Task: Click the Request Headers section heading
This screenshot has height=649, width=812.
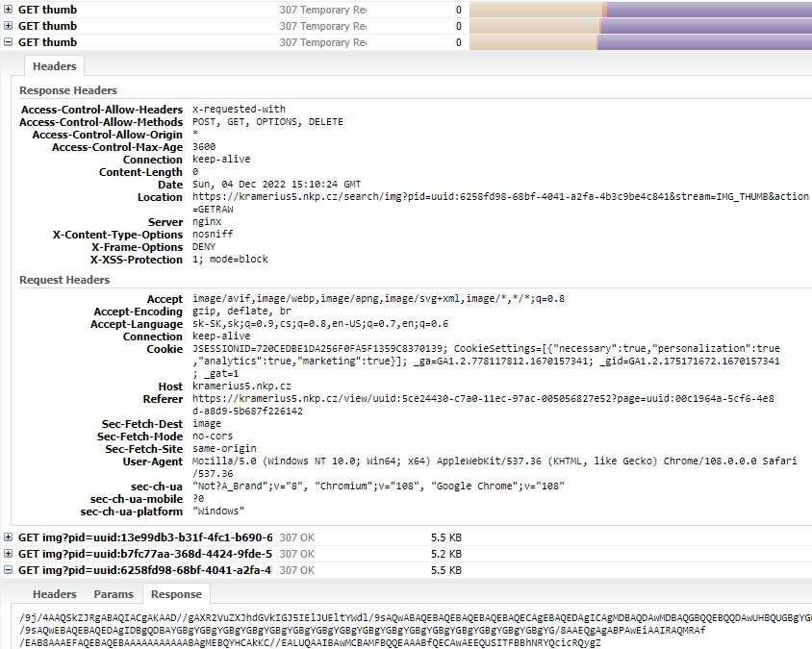Action: click(x=64, y=280)
